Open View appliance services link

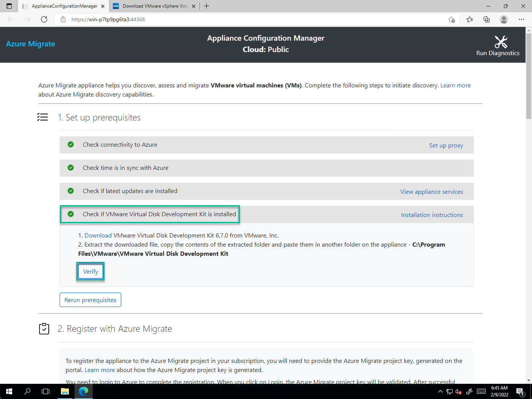(432, 192)
